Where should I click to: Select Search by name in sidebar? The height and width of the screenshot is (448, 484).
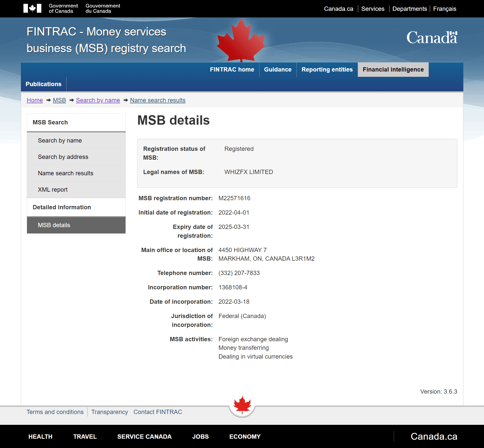click(76, 141)
